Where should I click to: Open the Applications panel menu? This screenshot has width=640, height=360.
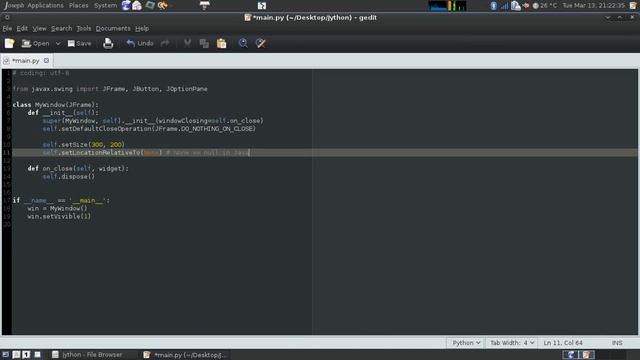coord(45,5)
